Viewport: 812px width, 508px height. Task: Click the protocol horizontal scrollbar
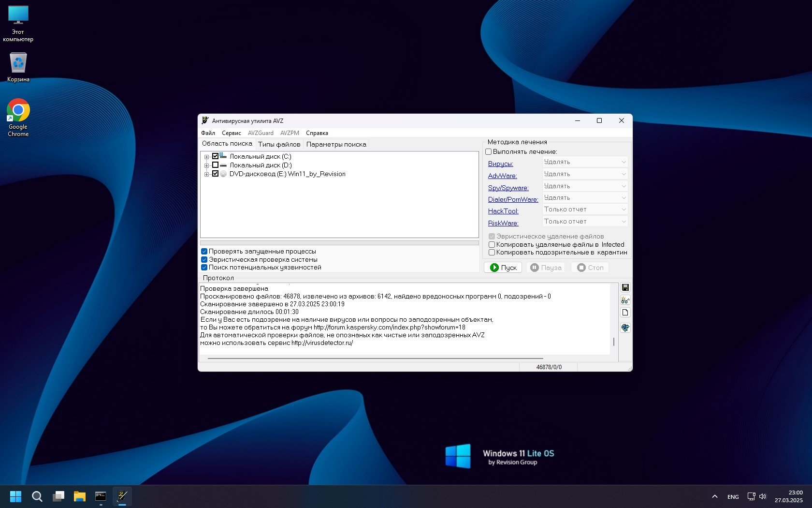[376, 359]
